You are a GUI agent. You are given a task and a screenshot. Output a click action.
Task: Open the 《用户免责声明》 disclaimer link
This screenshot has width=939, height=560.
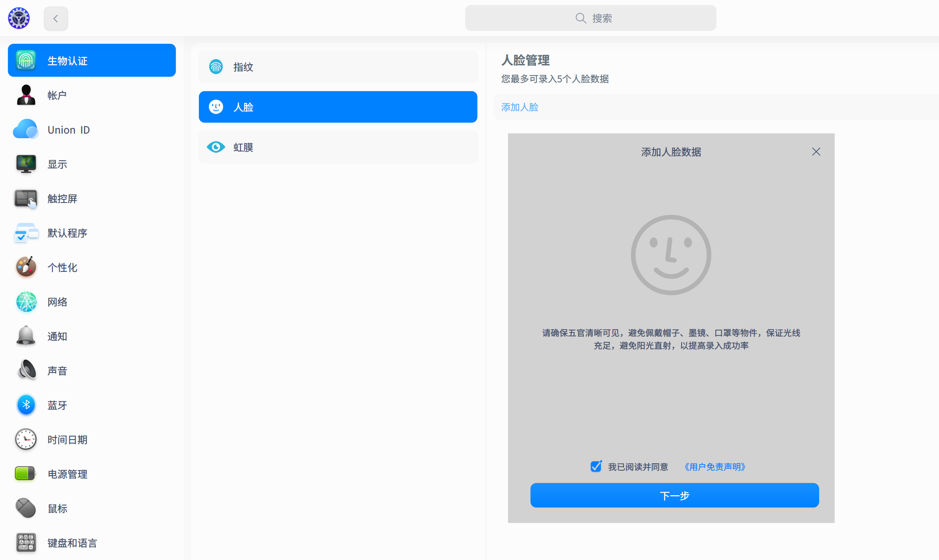(x=714, y=467)
